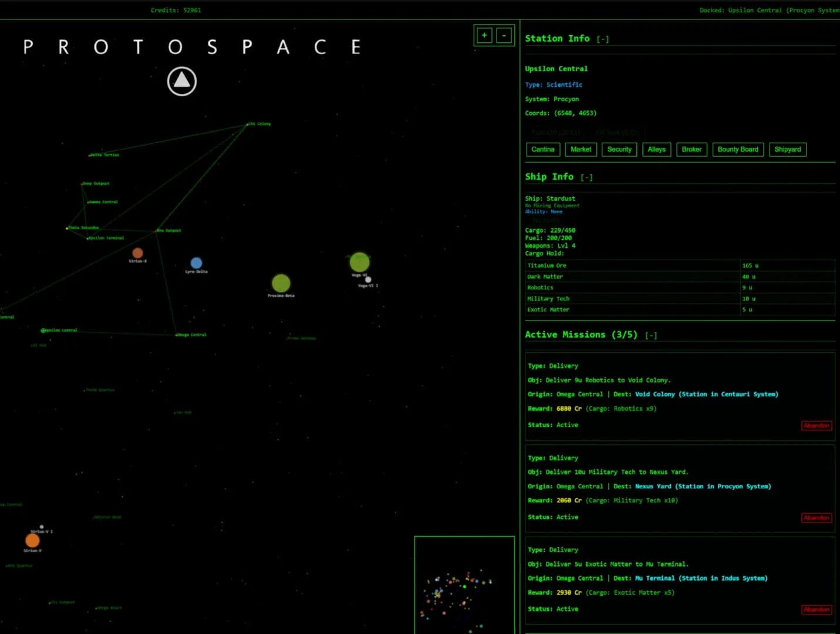Collapse the Ship Info panel
The width and height of the screenshot is (840, 634).
587,176
